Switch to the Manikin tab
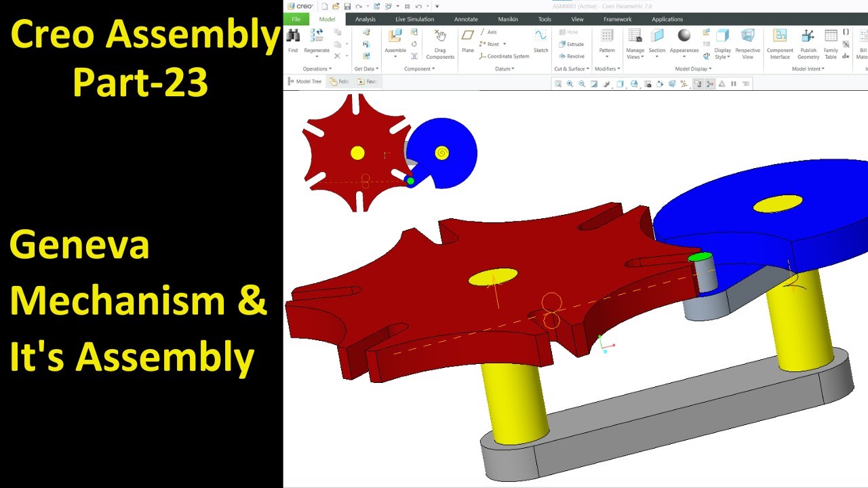The height and width of the screenshot is (488, 868). point(508,19)
